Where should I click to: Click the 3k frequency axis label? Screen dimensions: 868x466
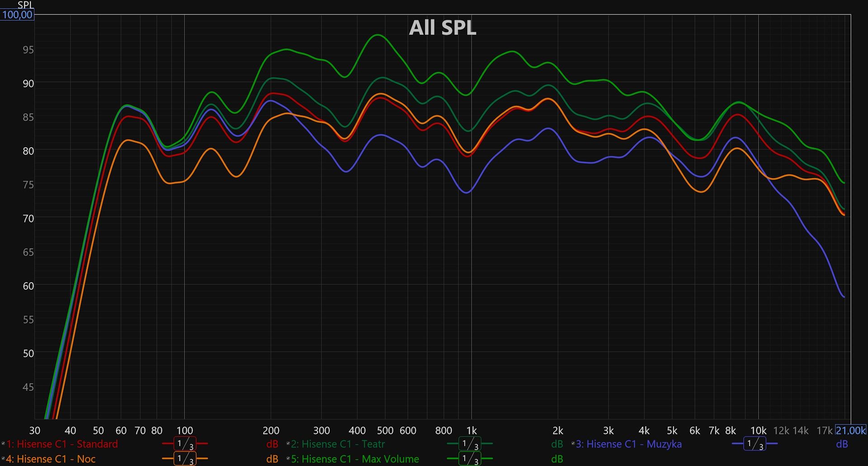click(x=609, y=430)
